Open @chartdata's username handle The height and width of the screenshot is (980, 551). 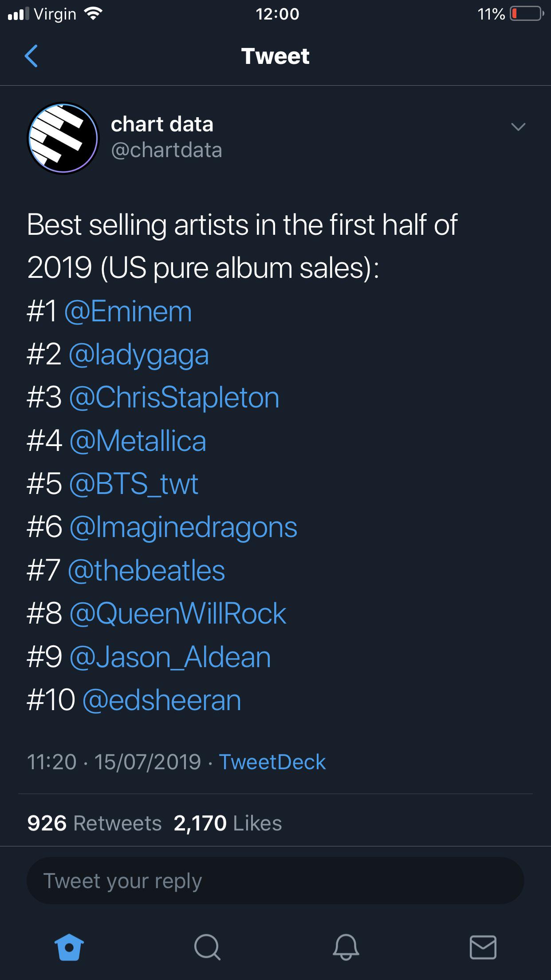tap(167, 150)
